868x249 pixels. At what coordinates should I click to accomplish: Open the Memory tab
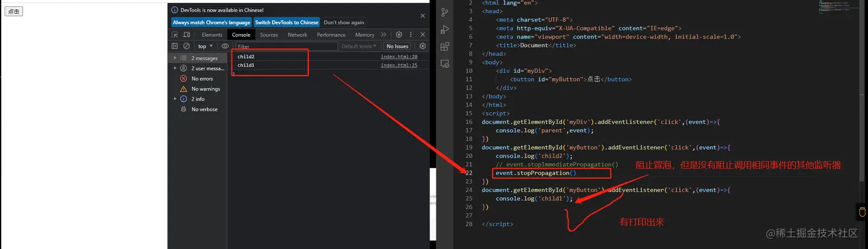[365, 35]
